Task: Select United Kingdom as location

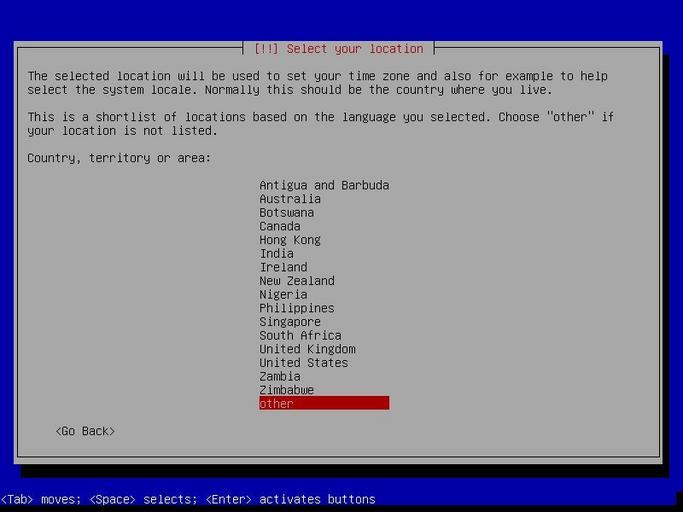Action: click(307, 349)
